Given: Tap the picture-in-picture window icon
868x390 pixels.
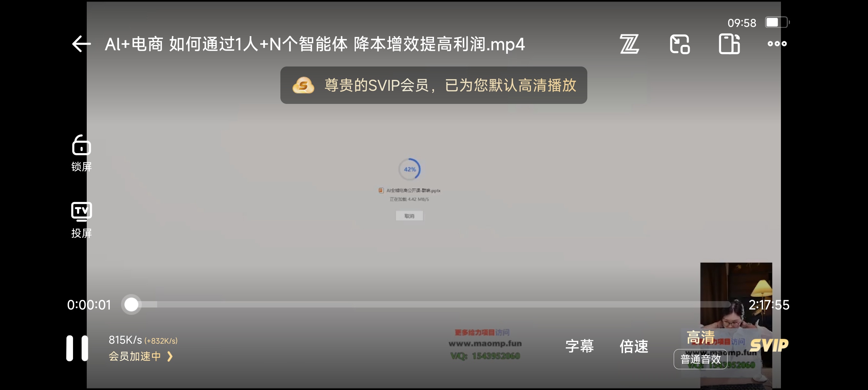Looking at the screenshot, I should pyautogui.click(x=679, y=44).
